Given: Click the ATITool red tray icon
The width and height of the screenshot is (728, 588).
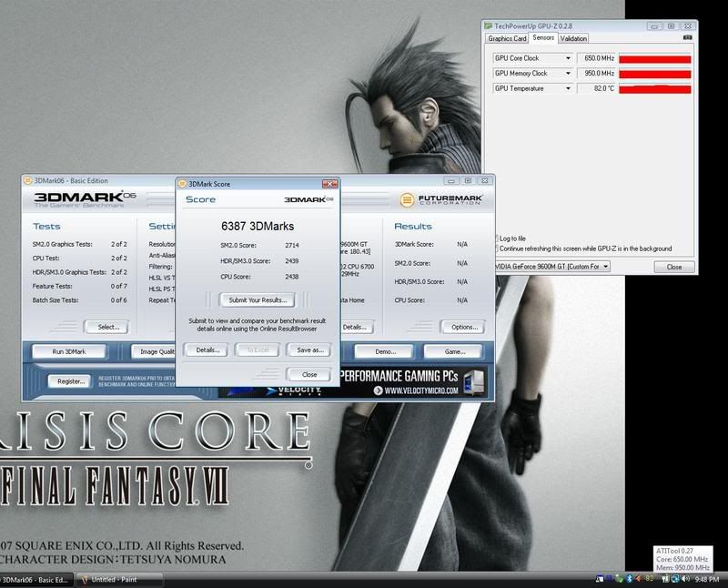Looking at the screenshot, I should pos(639,579).
